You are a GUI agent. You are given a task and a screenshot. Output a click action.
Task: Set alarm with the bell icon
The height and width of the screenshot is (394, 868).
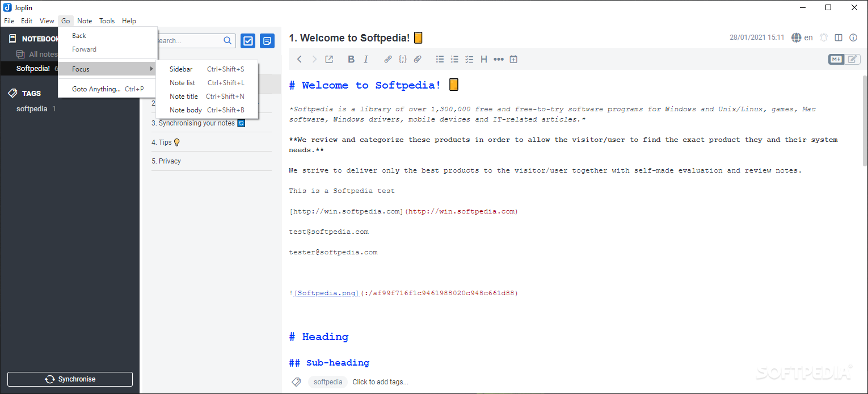tap(824, 37)
